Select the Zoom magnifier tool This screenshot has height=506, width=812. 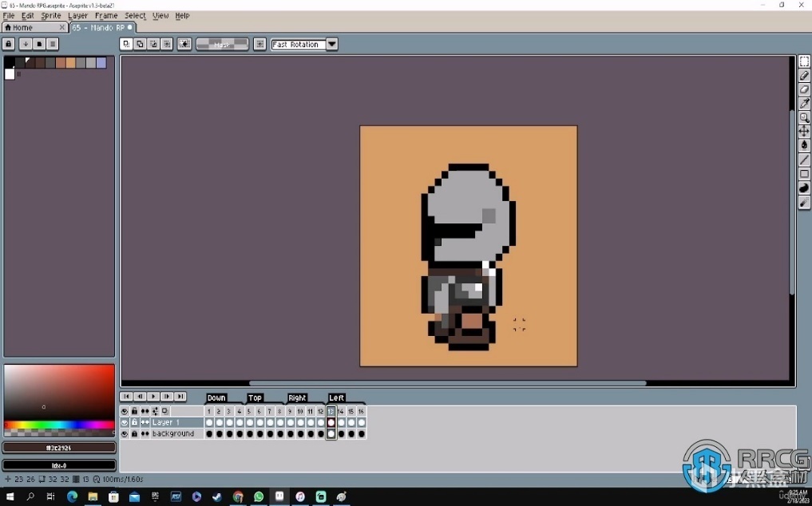pyautogui.click(x=804, y=117)
